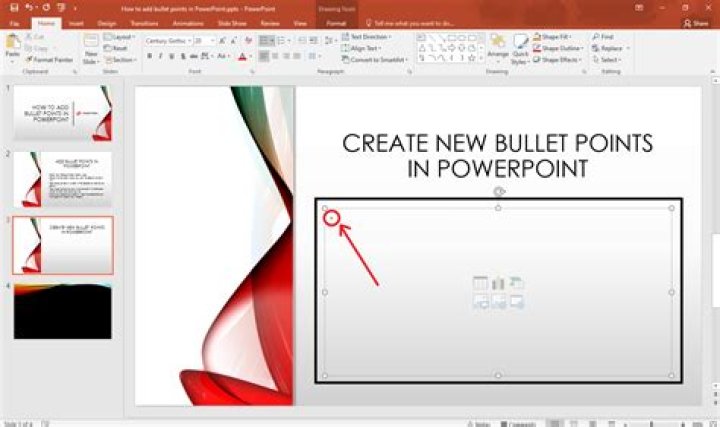Click the Share button

[x=696, y=23]
